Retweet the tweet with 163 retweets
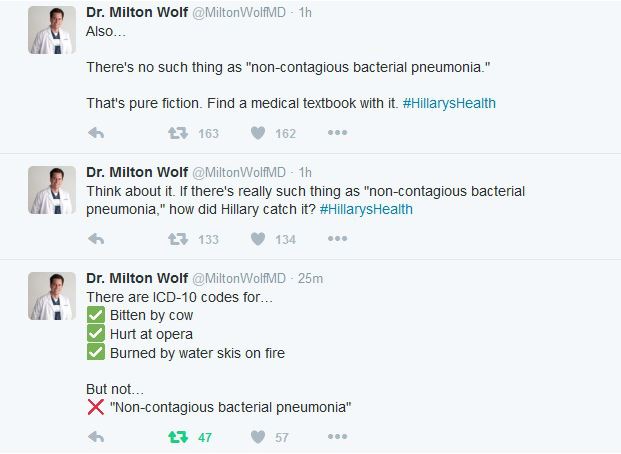 [x=178, y=133]
